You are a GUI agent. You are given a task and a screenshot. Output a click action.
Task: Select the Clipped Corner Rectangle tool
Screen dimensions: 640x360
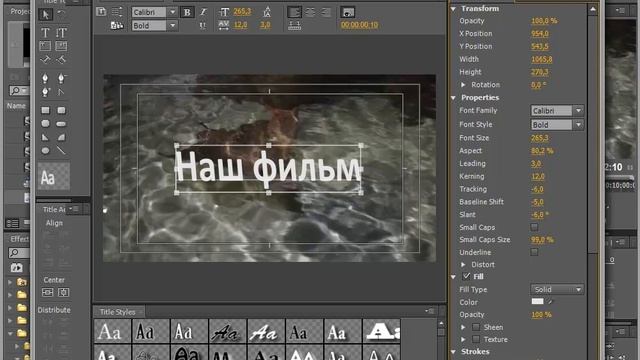click(45, 124)
